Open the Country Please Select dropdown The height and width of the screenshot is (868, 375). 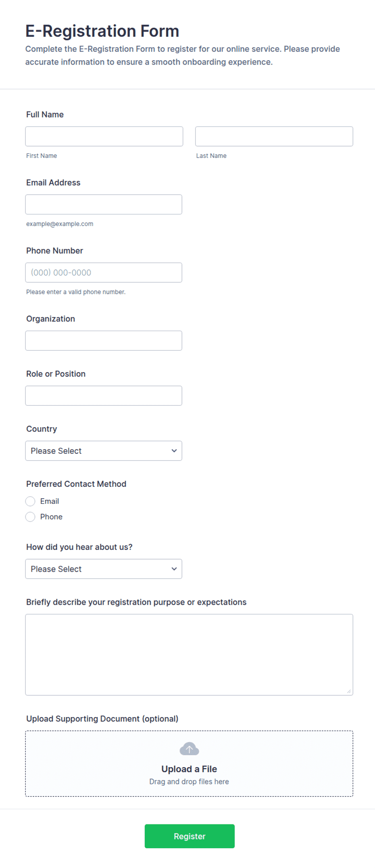tap(104, 451)
